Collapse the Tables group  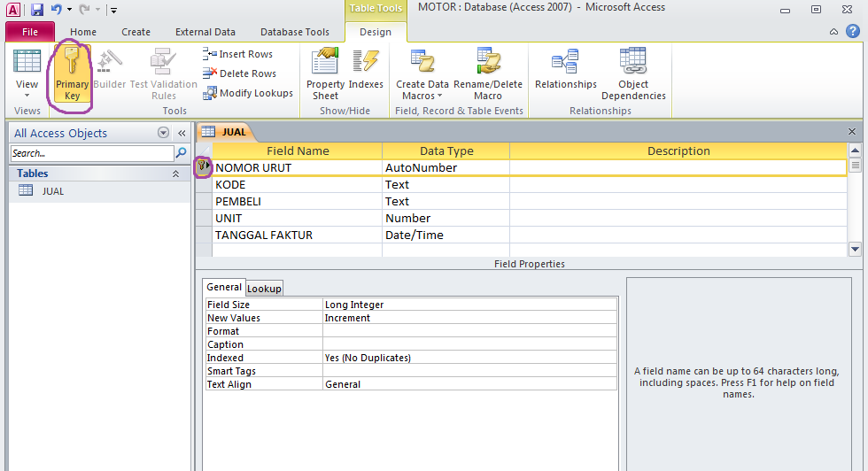pyautogui.click(x=175, y=174)
